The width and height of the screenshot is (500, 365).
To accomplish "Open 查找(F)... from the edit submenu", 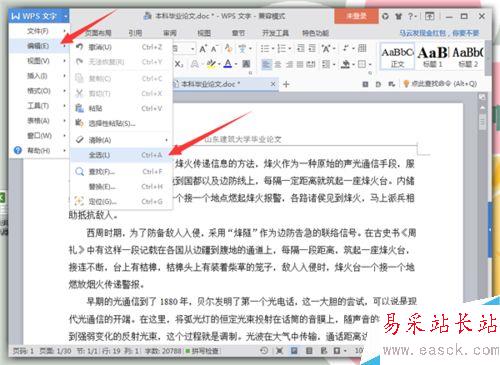I will pyautogui.click(x=121, y=172).
